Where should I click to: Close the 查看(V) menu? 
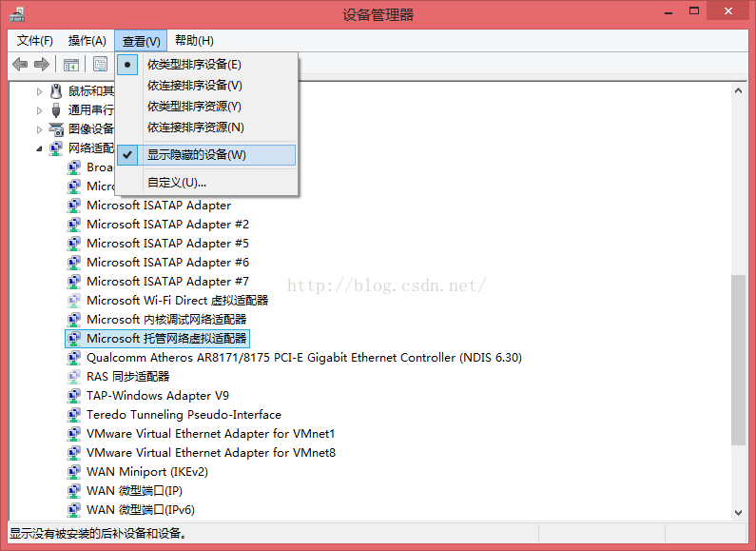pyautogui.click(x=141, y=41)
